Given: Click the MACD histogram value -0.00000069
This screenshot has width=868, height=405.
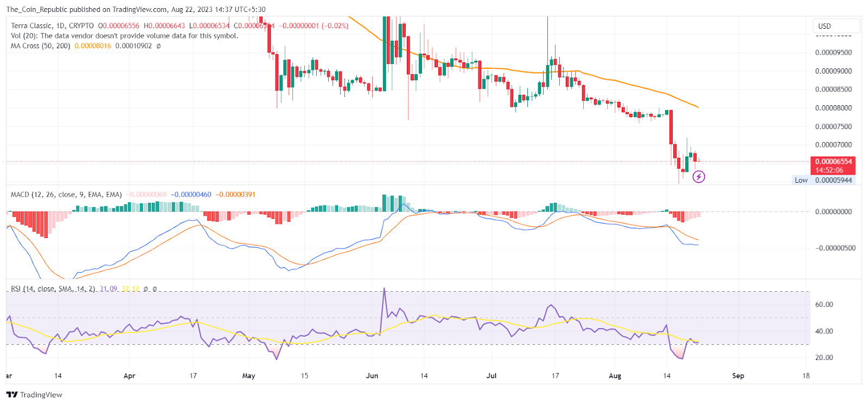Looking at the screenshot, I should pyautogui.click(x=146, y=195).
